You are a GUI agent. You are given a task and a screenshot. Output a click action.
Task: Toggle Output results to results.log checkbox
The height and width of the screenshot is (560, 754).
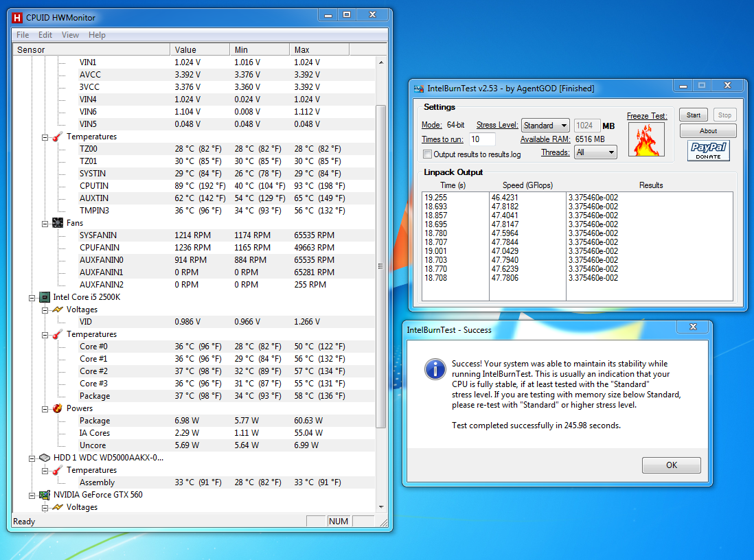427,154
